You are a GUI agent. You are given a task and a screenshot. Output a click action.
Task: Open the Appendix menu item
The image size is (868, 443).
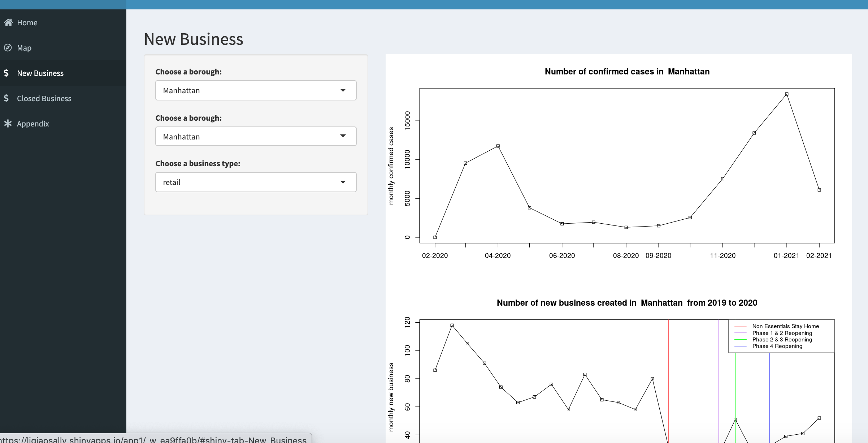(x=33, y=124)
